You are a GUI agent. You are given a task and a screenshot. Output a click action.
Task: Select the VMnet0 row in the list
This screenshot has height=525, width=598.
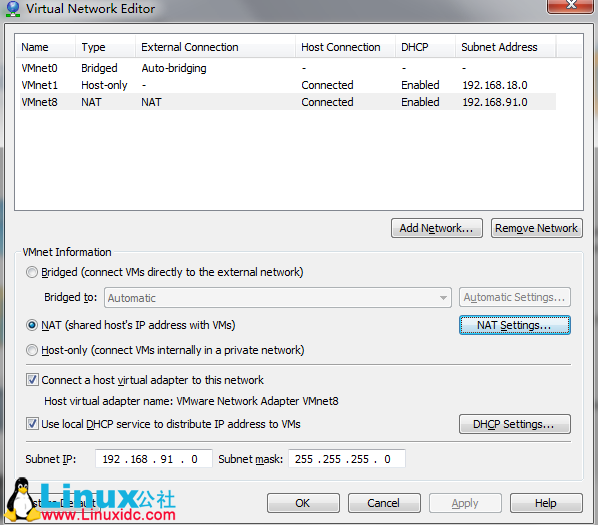(288, 68)
